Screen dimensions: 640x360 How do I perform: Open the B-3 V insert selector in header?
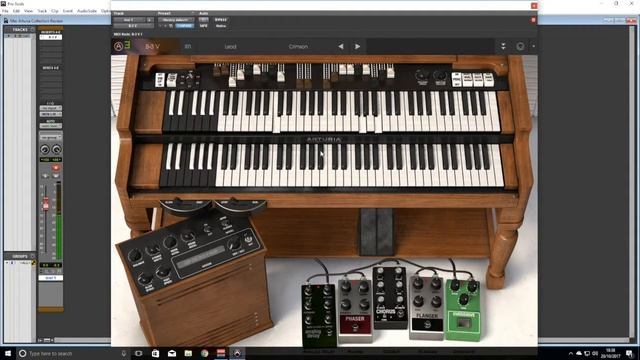(133, 26)
